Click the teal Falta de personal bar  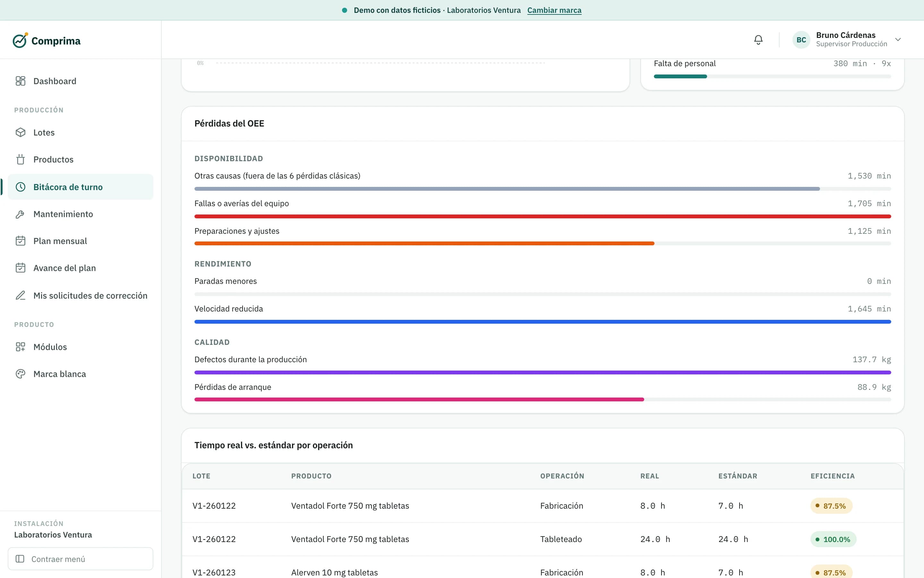pyautogui.click(x=680, y=76)
